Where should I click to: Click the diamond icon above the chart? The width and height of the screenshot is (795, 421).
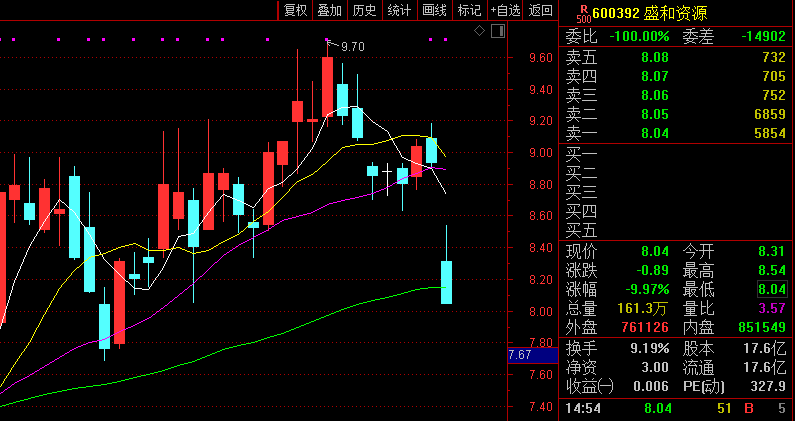tap(479, 31)
